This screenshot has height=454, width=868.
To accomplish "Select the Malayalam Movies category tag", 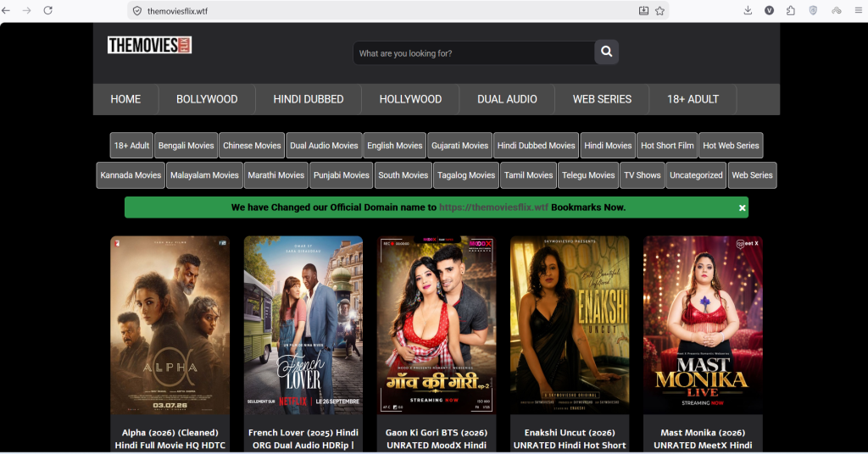I will click(204, 175).
